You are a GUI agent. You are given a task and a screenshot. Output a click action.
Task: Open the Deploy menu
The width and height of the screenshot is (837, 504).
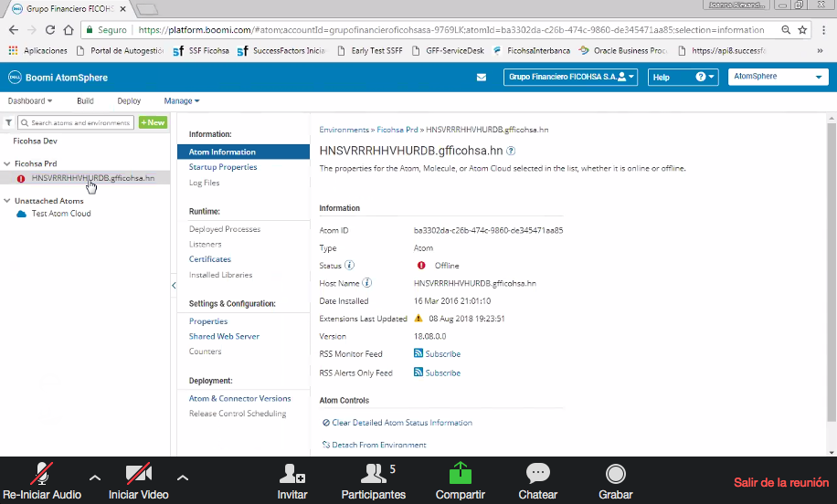pyautogui.click(x=129, y=100)
